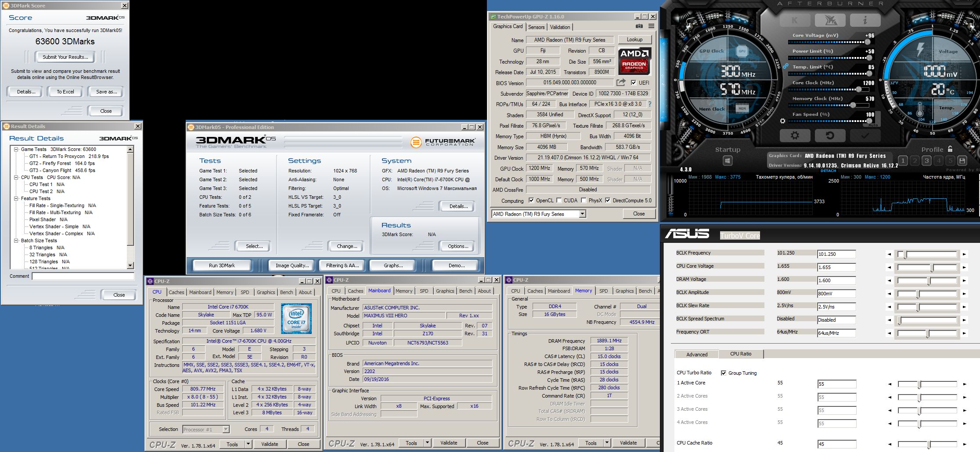The height and width of the screenshot is (452, 980).
Task: Click CPU Cache Ratio left decrement arrow
Action: click(890, 444)
